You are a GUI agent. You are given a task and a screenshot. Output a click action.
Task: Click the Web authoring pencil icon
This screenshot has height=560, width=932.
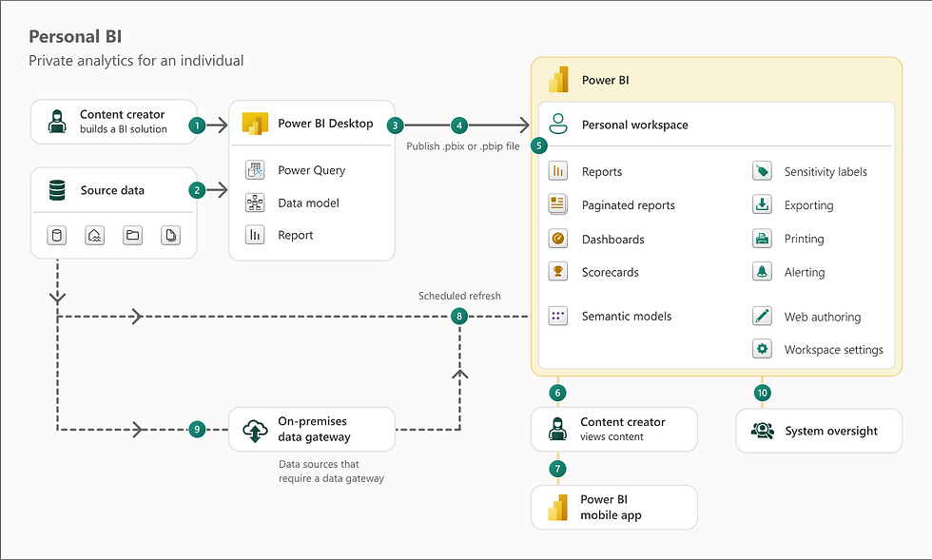point(762,316)
